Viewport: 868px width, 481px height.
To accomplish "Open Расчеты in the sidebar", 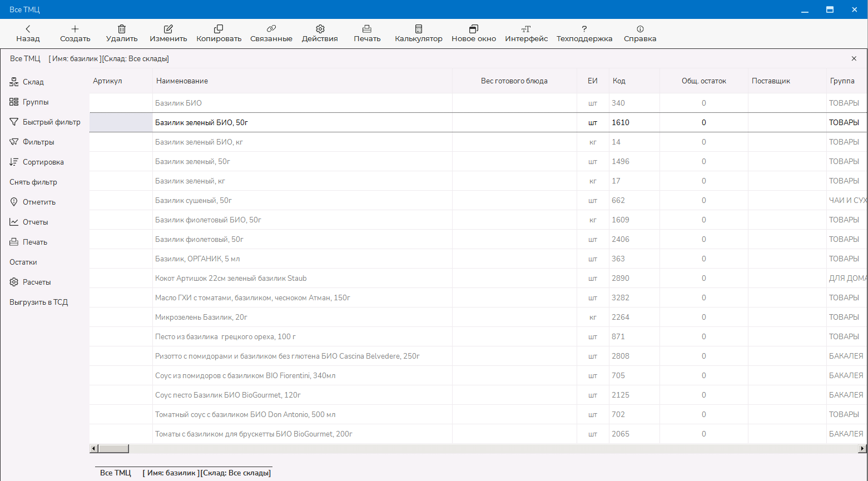I will coord(30,282).
